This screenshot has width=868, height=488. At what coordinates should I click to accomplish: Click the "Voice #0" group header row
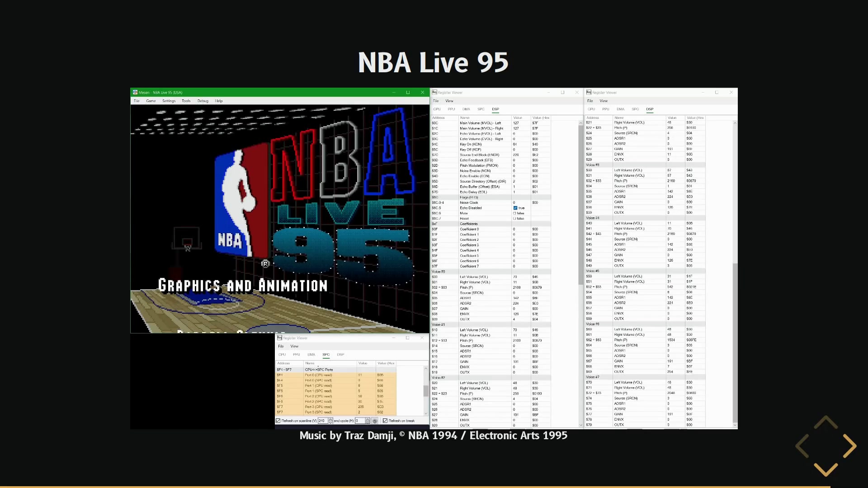[x=491, y=272]
